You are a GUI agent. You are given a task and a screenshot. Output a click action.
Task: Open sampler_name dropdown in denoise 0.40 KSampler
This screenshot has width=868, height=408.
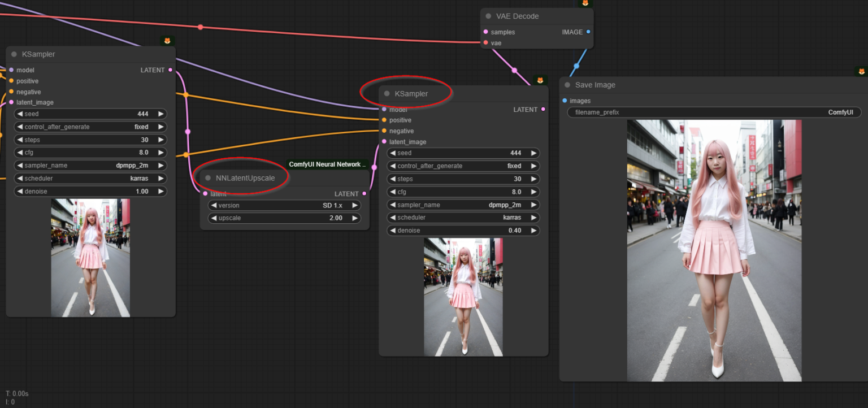coord(463,205)
